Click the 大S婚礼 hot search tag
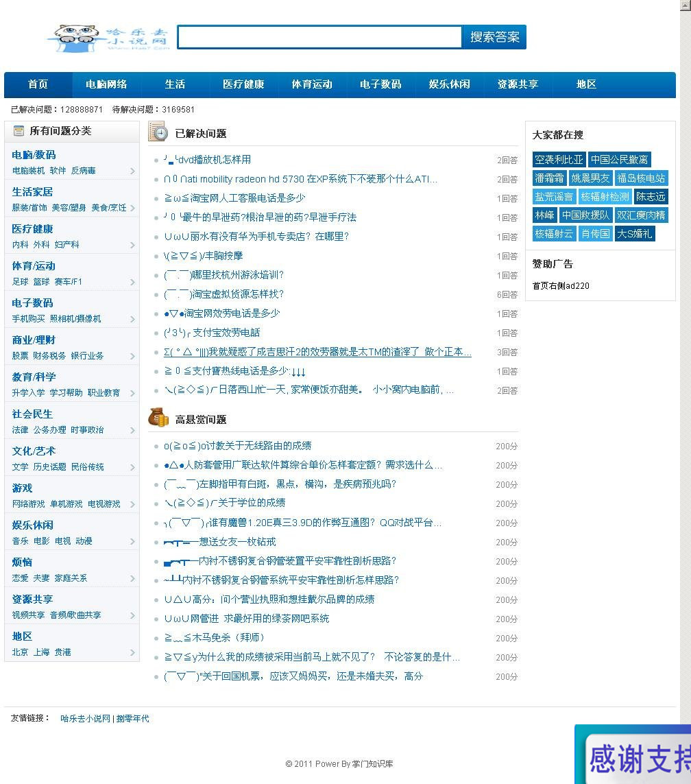The width and height of the screenshot is (691, 784). pos(635,233)
